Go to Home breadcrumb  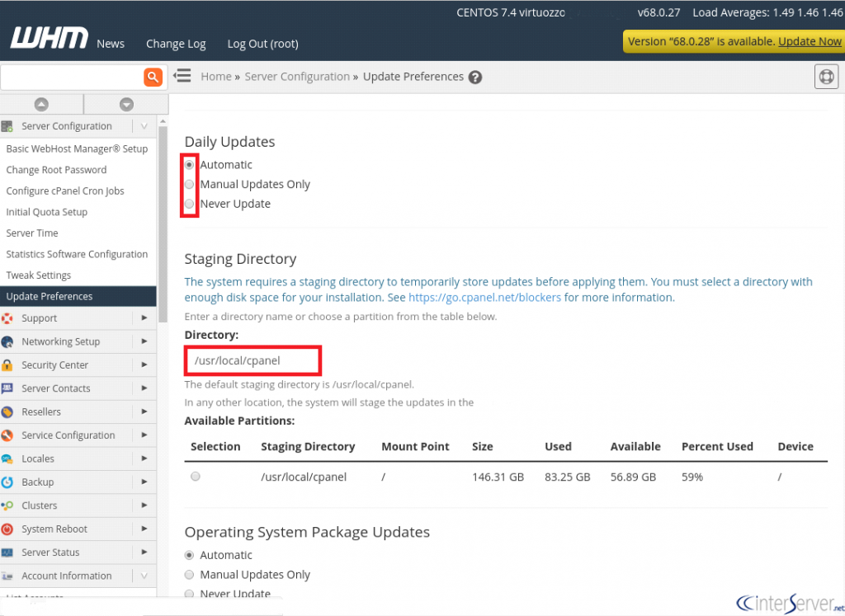[x=216, y=77]
